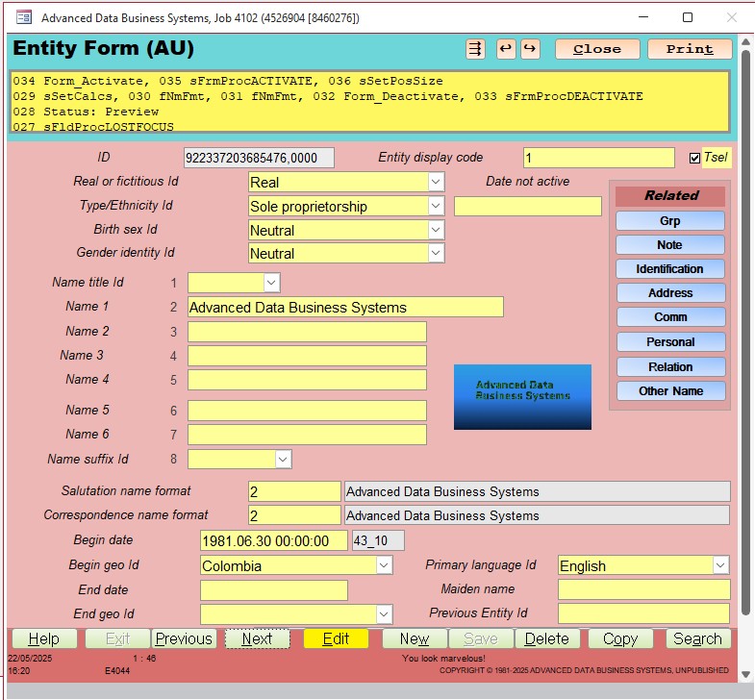Expand the Real or fictitious Id dropdown
The image size is (755, 700).
436,182
